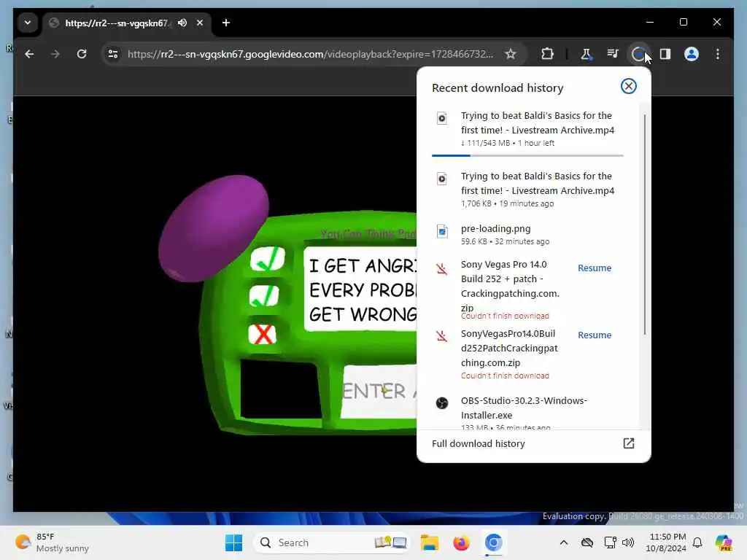The image size is (747, 560).
Task: Click the Downloads toolbar icon
Action: click(638, 54)
